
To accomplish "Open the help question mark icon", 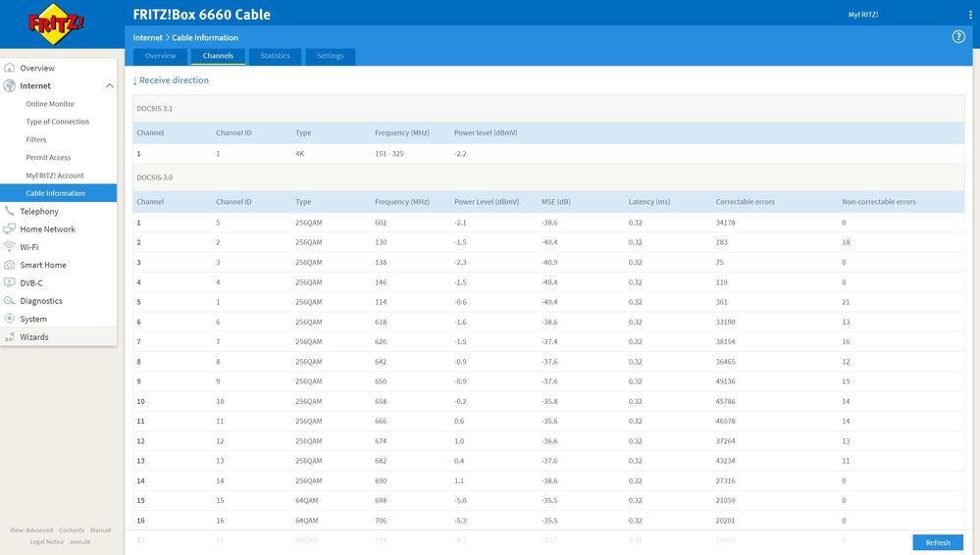I will (x=958, y=36).
